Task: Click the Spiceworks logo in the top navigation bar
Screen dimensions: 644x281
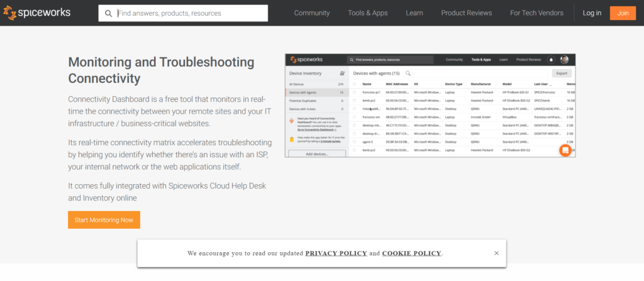Action: 36,13
